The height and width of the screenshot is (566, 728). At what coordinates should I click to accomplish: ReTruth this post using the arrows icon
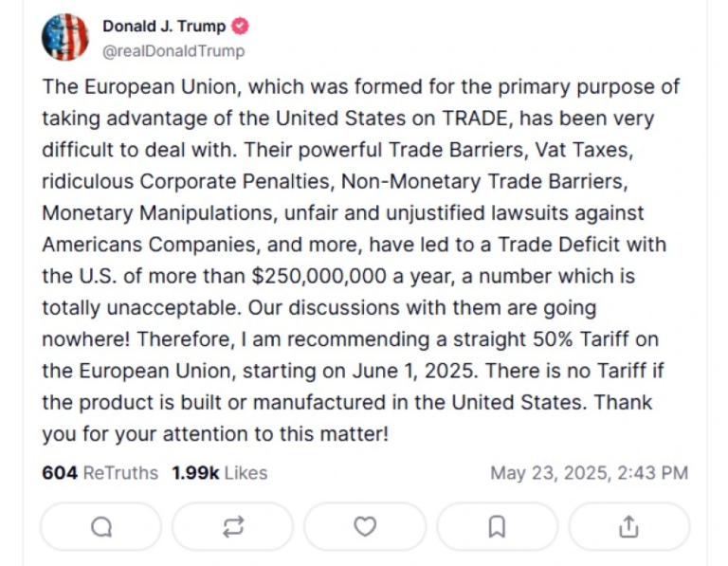pos(233,526)
